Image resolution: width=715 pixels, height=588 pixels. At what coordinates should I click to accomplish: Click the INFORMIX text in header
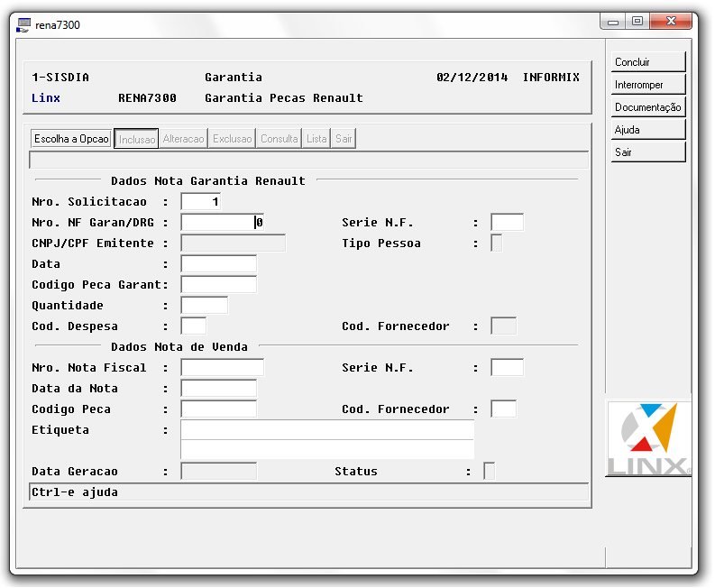click(x=551, y=78)
